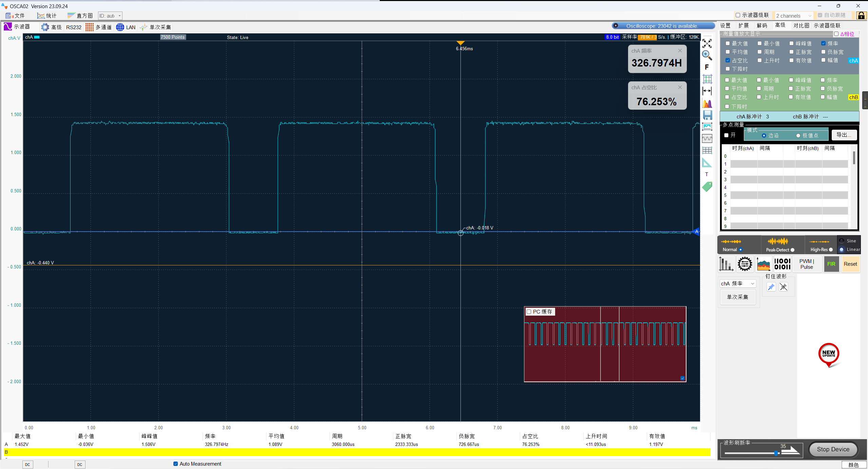Viewport: 868px width, 469px height.
Task: Enable the PC 缓存 checkbox
Action: [x=529, y=312]
